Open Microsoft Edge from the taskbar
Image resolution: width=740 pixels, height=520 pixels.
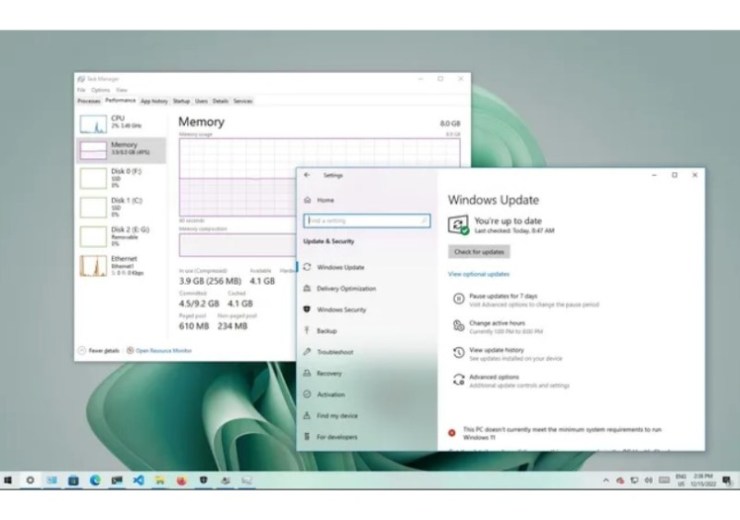point(95,480)
